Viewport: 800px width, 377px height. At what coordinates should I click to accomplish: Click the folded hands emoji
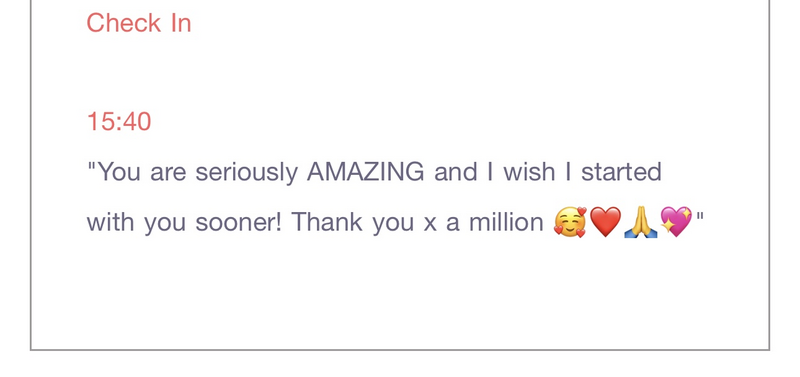click(x=641, y=222)
